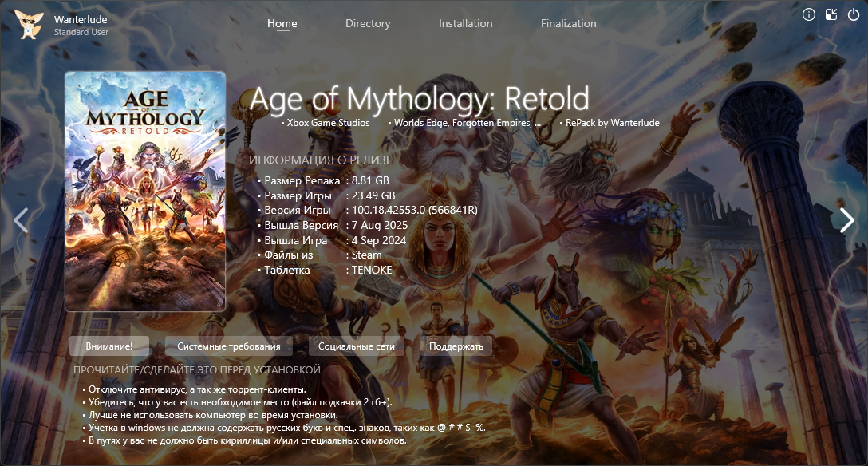Go to previous slide with left arrow
The height and width of the screenshot is (466, 868).
click(22, 220)
